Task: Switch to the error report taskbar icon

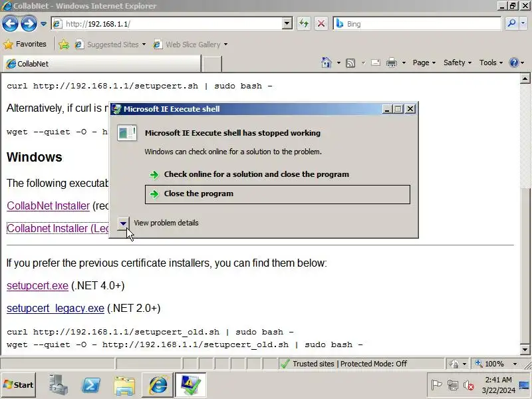Action: click(x=190, y=385)
